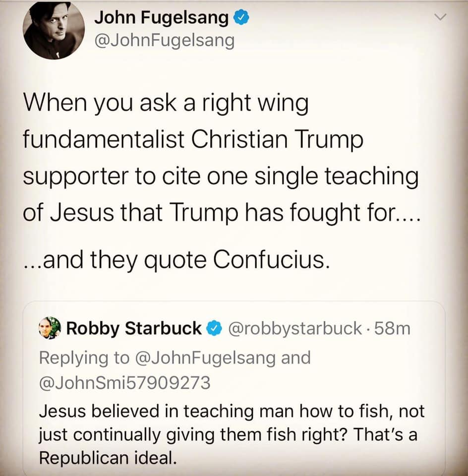
Task: Open the @JohnFugelsang handle under the name
Action: [165, 41]
